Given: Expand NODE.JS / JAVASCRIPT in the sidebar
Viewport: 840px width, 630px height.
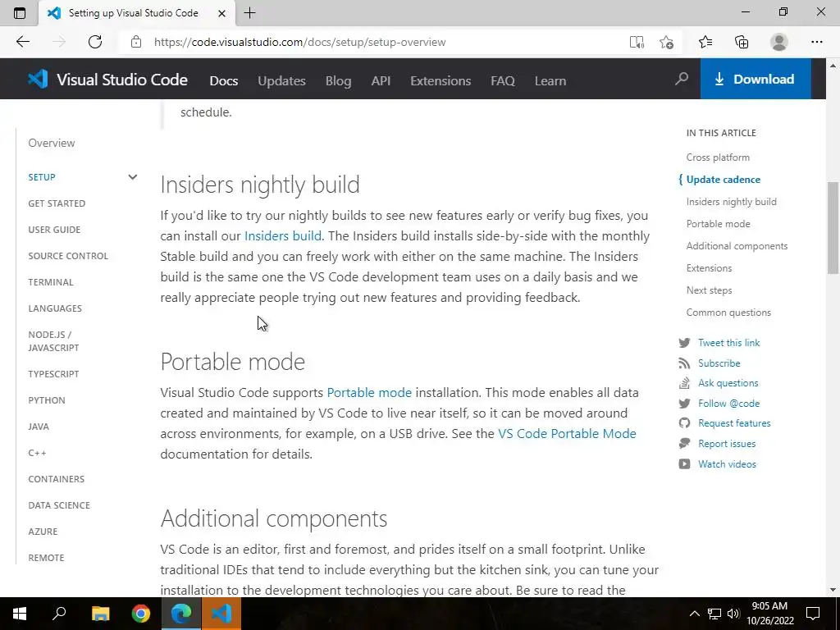Looking at the screenshot, I should point(53,341).
